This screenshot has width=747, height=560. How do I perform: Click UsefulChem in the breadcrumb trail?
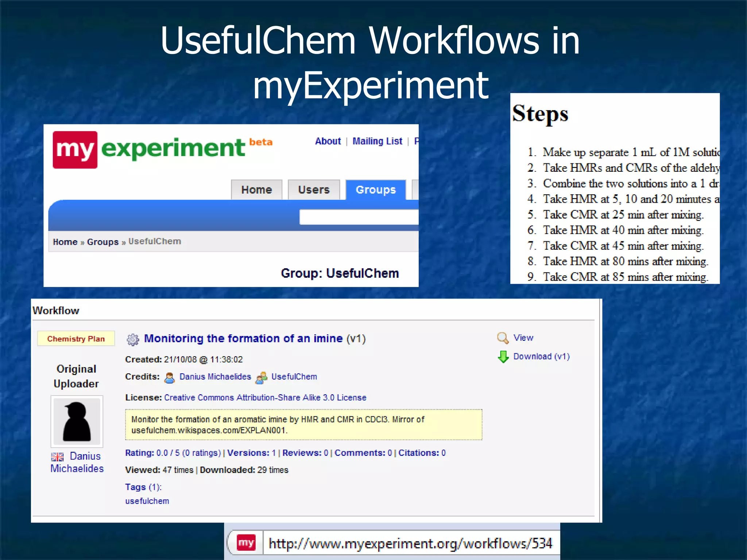[155, 241]
